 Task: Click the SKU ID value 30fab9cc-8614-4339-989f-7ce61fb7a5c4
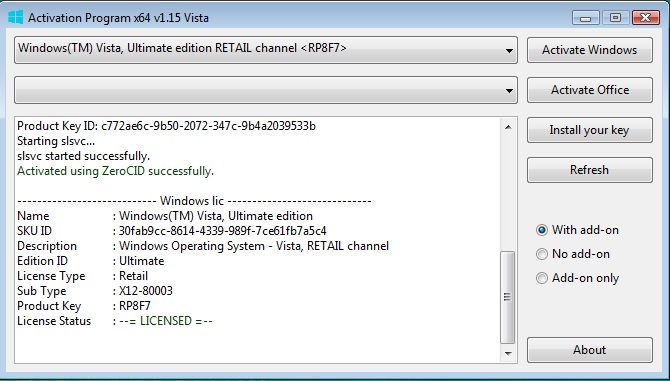tap(223, 231)
